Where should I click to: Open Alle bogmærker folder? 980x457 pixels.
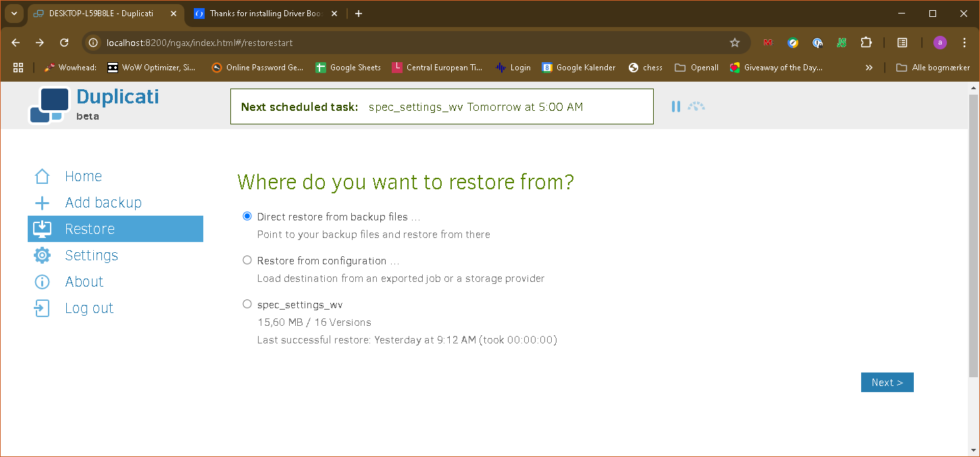pyautogui.click(x=933, y=68)
